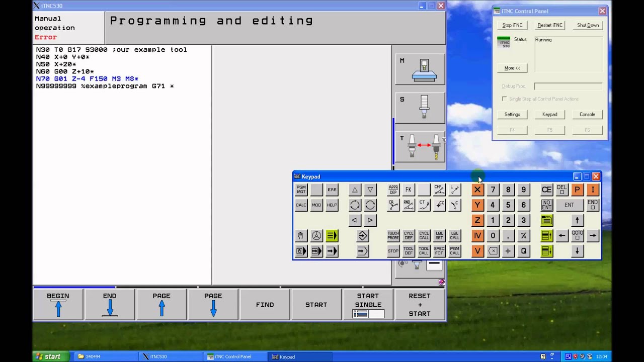
Task: Click the NO ENT key
Action: click(x=547, y=205)
